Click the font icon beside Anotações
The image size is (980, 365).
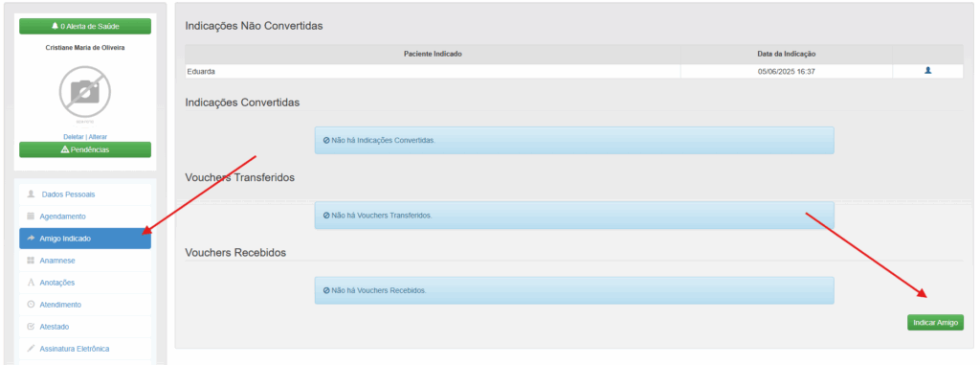click(x=31, y=283)
